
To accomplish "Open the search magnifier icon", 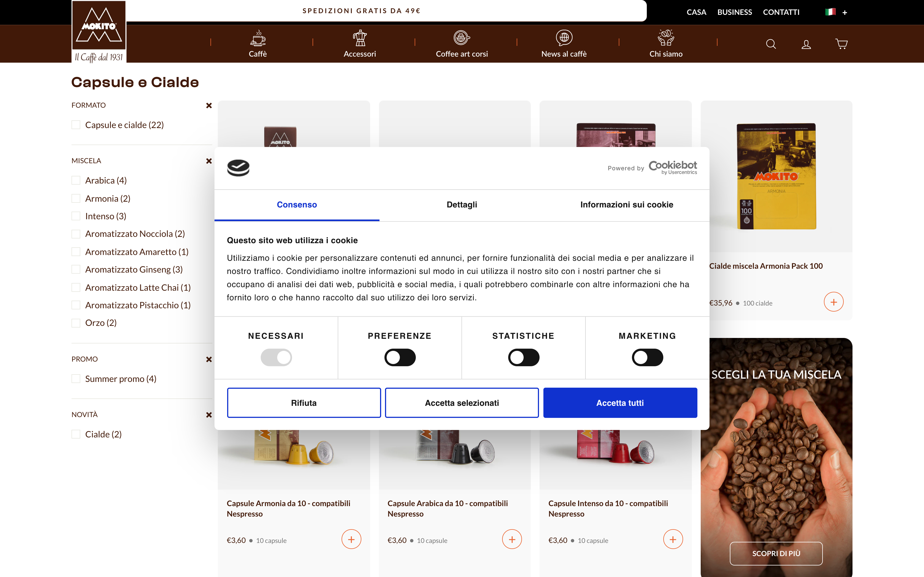I will click(771, 44).
